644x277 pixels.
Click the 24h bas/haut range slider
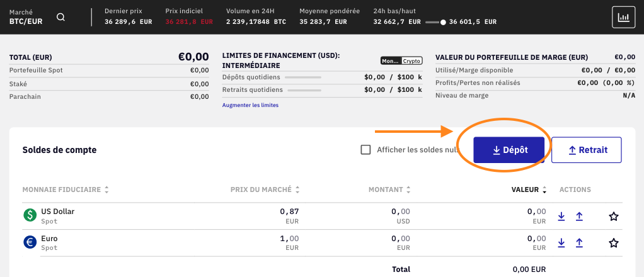click(435, 22)
